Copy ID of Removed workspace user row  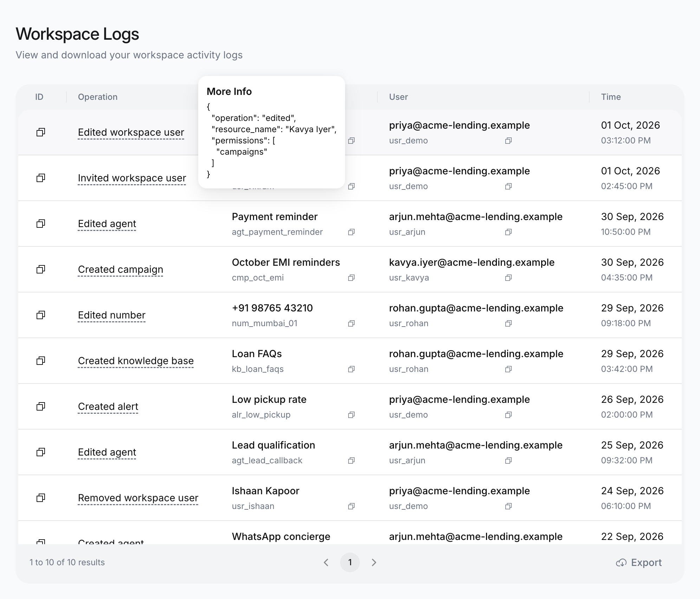tap(41, 498)
